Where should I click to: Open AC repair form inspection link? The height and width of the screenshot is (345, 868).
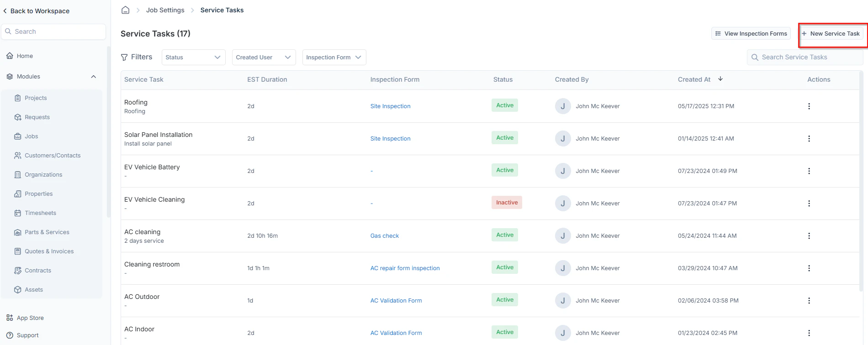click(x=405, y=268)
